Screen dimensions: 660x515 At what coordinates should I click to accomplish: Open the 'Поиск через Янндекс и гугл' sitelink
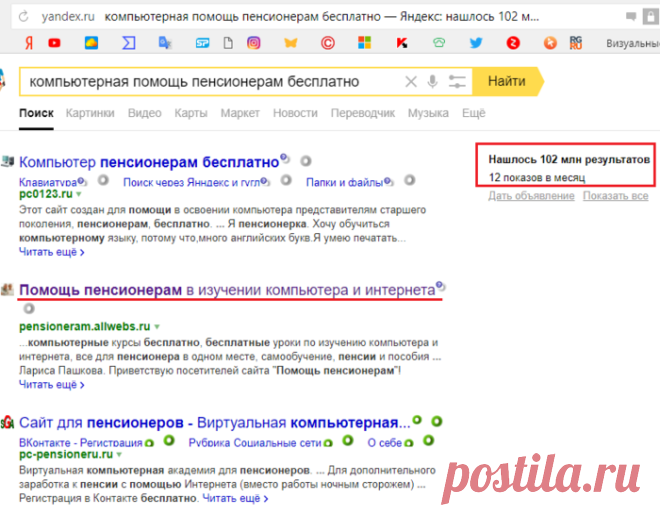coord(192,182)
